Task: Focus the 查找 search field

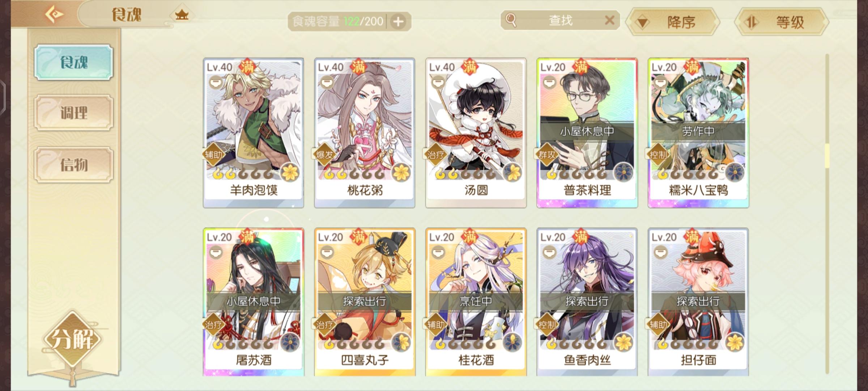Action: [561, 20]
